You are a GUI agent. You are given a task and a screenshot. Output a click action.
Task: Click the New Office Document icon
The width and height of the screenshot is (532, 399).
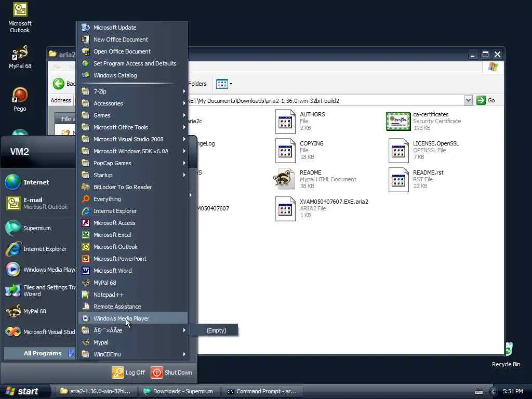(x=86, y=39)
